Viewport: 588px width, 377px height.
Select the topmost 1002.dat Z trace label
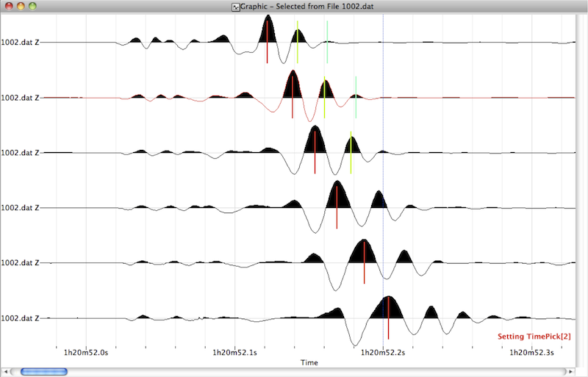[x=20, y=43]
